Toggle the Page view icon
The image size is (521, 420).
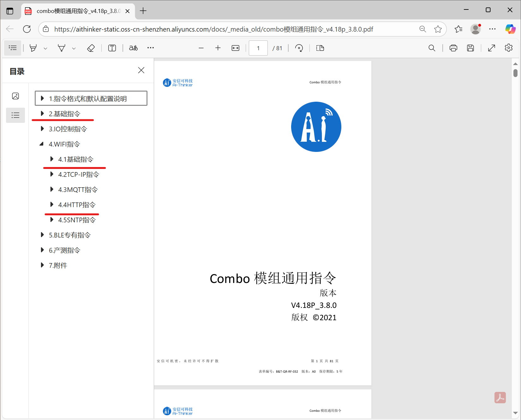pyautogui.click(x=320, y=48)
